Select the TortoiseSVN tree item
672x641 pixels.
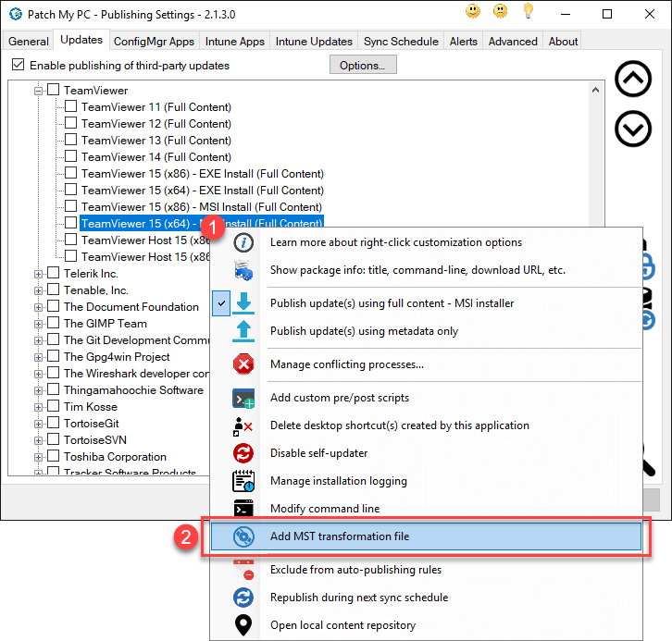95,440
